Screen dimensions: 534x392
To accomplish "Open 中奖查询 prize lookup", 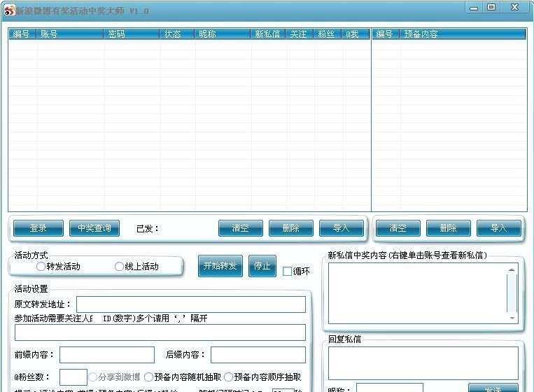I will [94, 227].
